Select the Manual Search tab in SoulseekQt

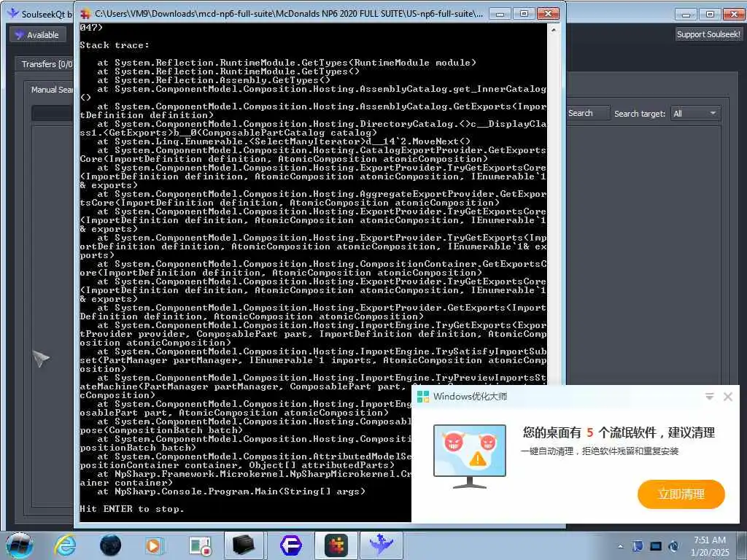click(x=52, y=90)
